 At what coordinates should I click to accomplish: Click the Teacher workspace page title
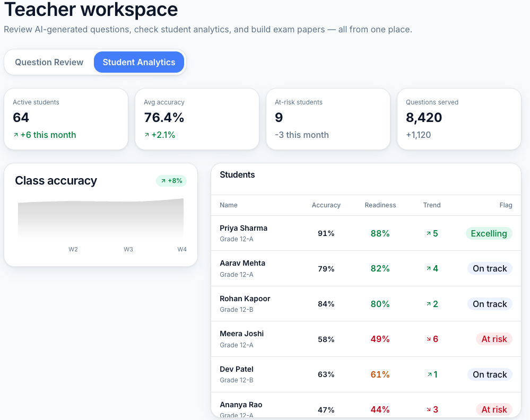pyautogui.click(x=91, y=9)
